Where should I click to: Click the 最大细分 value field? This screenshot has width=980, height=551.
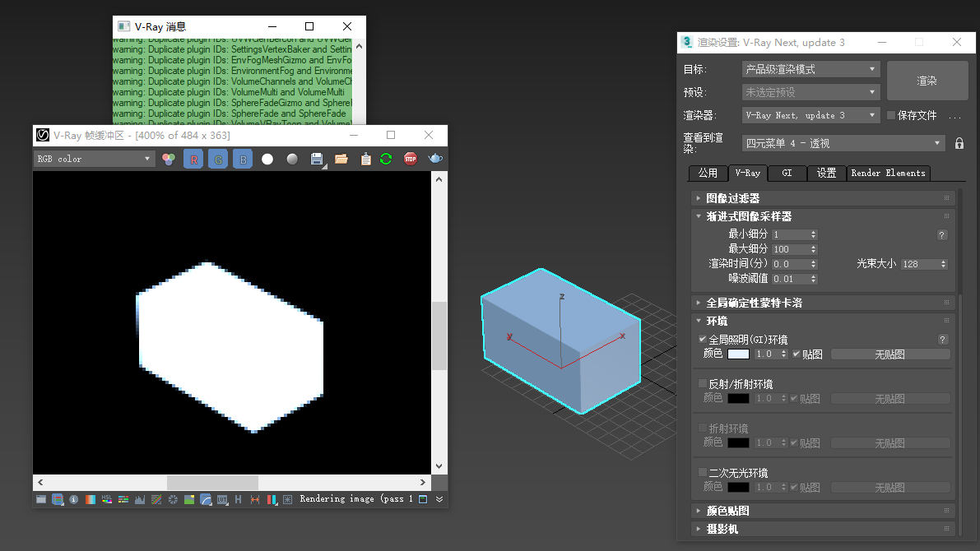point(790,249)
